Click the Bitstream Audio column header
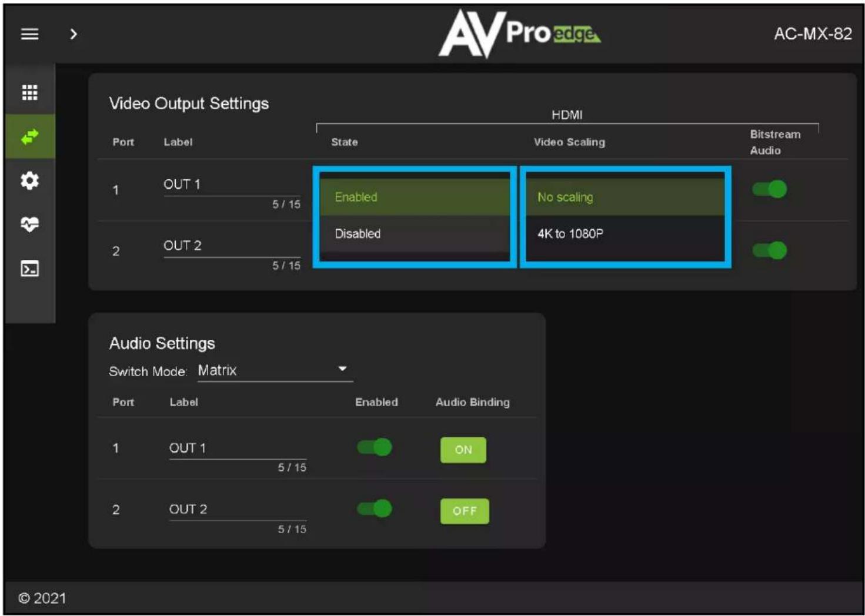 click(775, 142)
